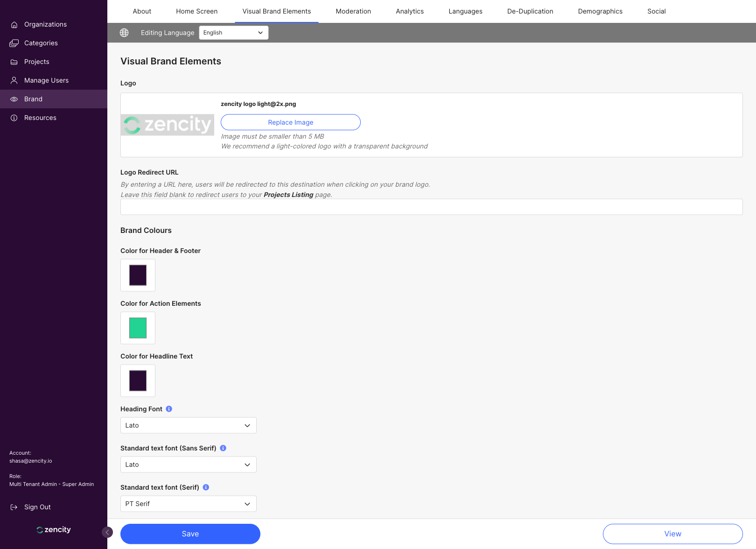Open Manage Users in the sidebar
The image size is (756, 549).
[54, 80]
